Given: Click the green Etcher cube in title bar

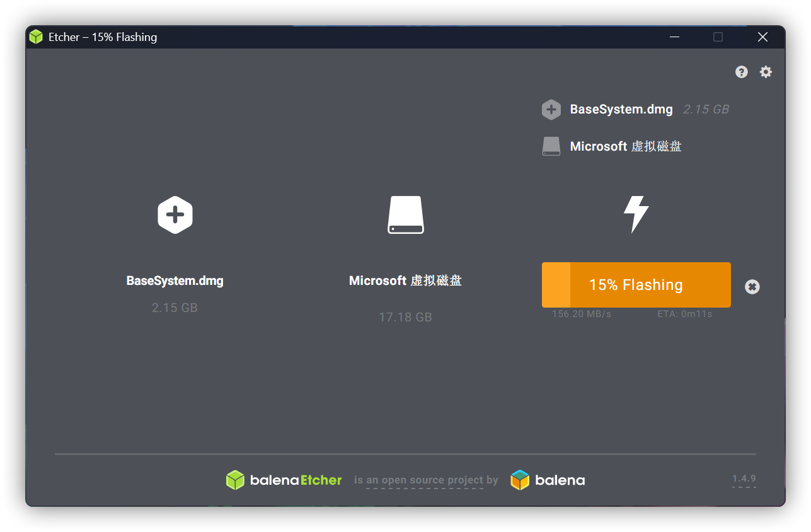Looking at the screenshot, I should [36, 37].
